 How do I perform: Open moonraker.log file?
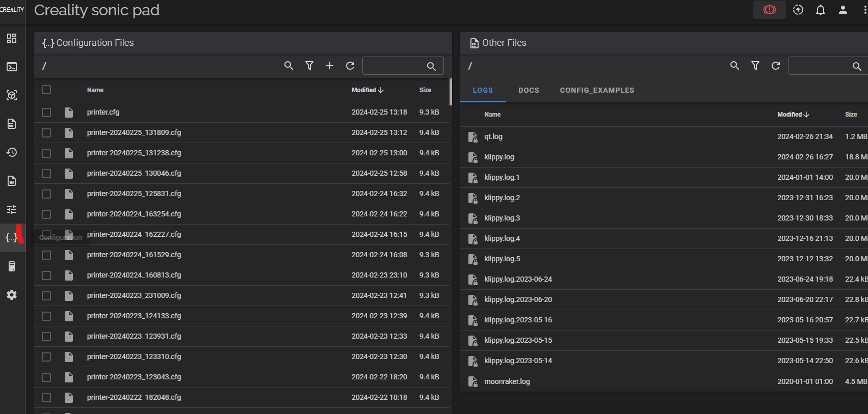pos(507,381)
